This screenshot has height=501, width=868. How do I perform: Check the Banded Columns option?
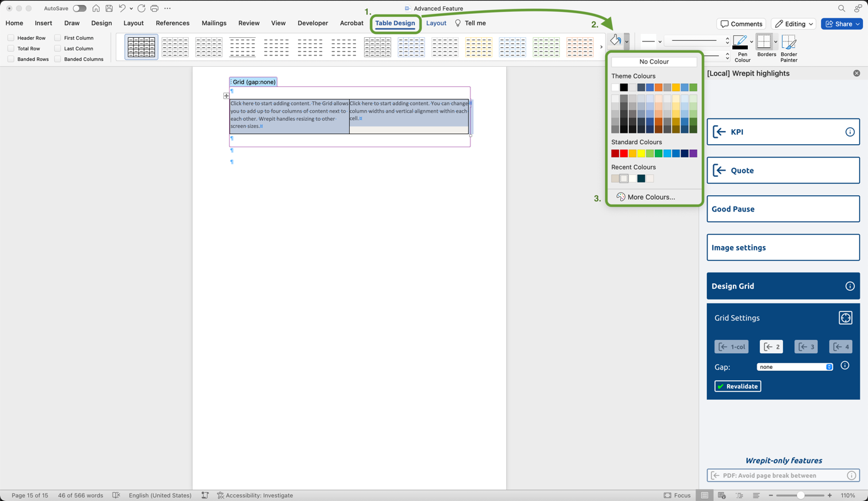[57, 59]
